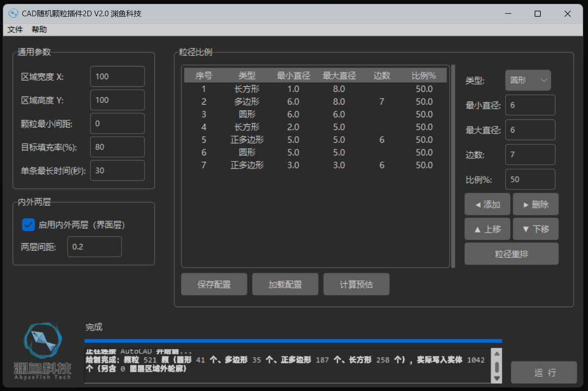Click the 最小直径 column header
The image size is (588, 391).
(293, 76)
